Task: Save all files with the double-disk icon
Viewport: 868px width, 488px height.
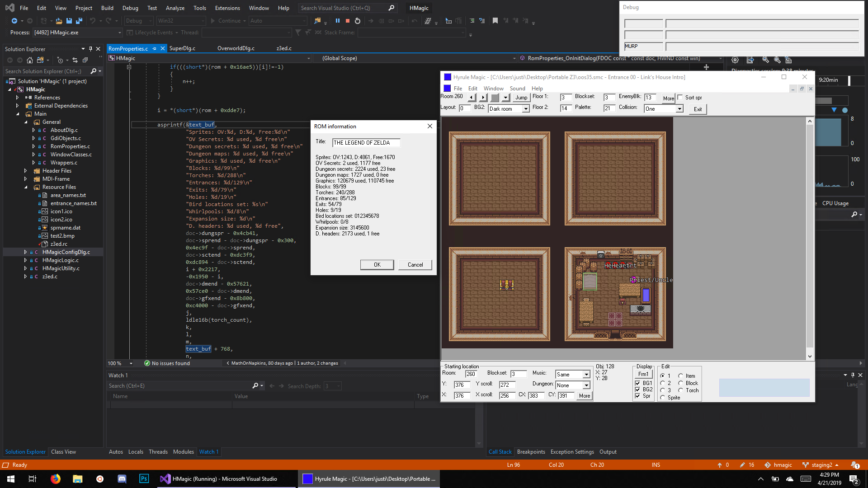Action: tap(79, 21)
